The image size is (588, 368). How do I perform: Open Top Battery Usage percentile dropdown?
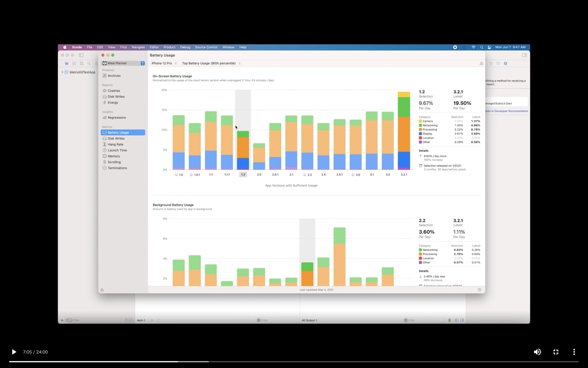click(211, 63)
